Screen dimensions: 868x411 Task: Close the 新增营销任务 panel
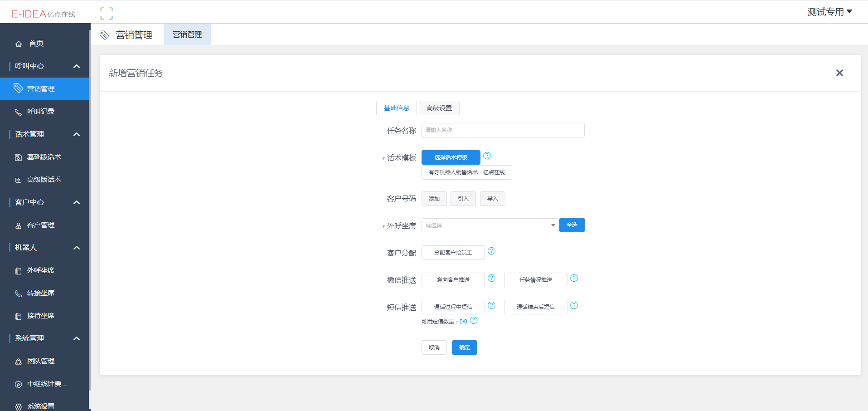pyautogui.click(x=839, y=73)
